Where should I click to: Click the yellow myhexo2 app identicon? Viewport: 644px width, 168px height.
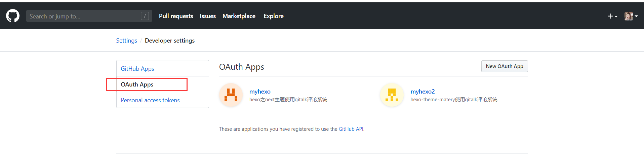coord(392,95)
